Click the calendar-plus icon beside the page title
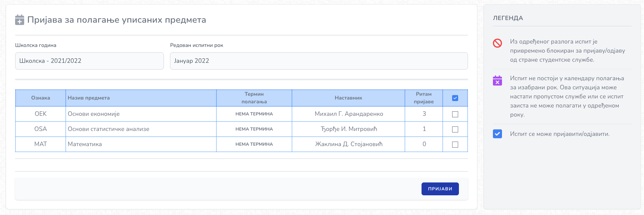Viewport: 644px width, 215px height. (x=20, y=20)
